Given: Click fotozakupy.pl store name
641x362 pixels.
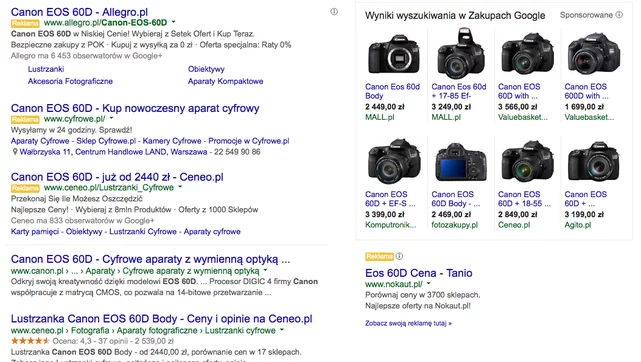Looking at the screenshot, I should 455,225.
